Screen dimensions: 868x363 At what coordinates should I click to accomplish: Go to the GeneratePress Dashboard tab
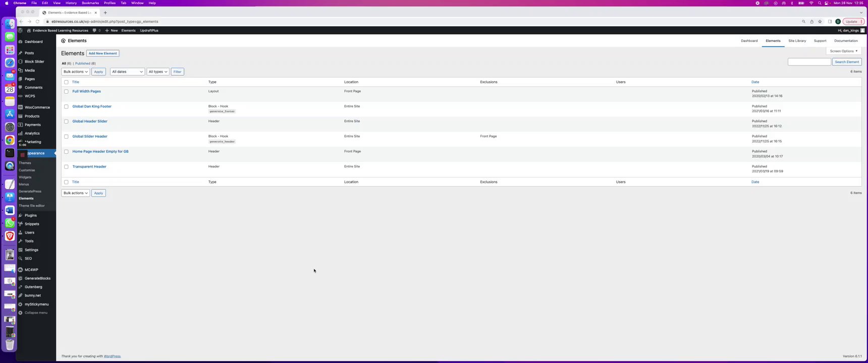[749, 41]
